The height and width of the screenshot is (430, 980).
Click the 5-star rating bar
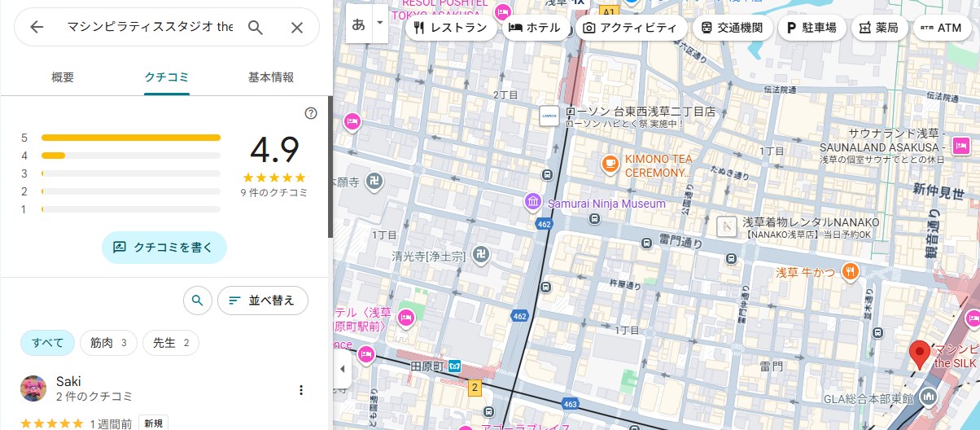tap(131, 138)
